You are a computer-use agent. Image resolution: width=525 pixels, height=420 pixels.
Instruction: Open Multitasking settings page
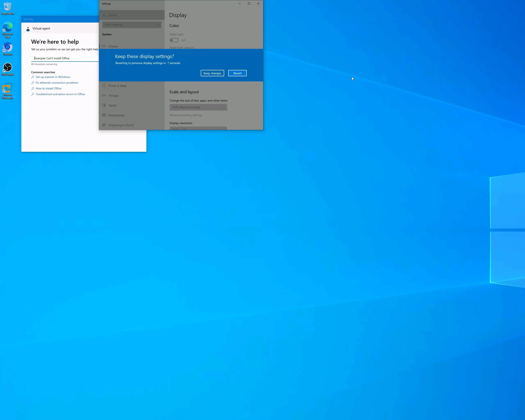pyautogui.click(x=116, y=115)
